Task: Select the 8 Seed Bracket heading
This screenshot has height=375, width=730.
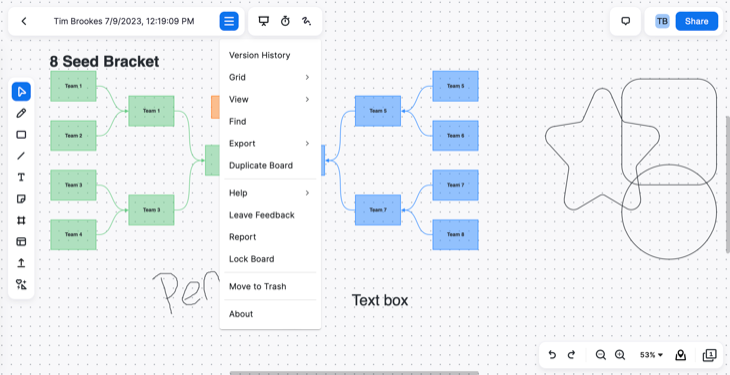Action: coord(104,61)
